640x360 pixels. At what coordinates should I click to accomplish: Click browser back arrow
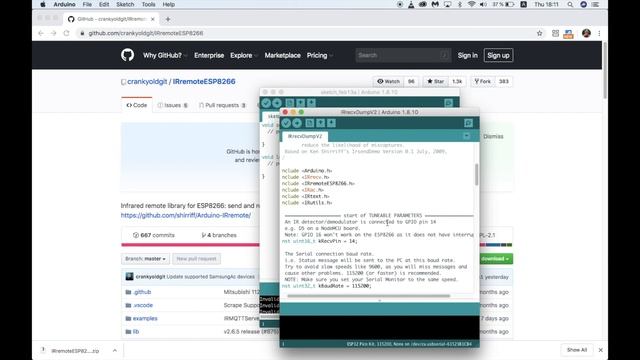click(x=41, y=33)
